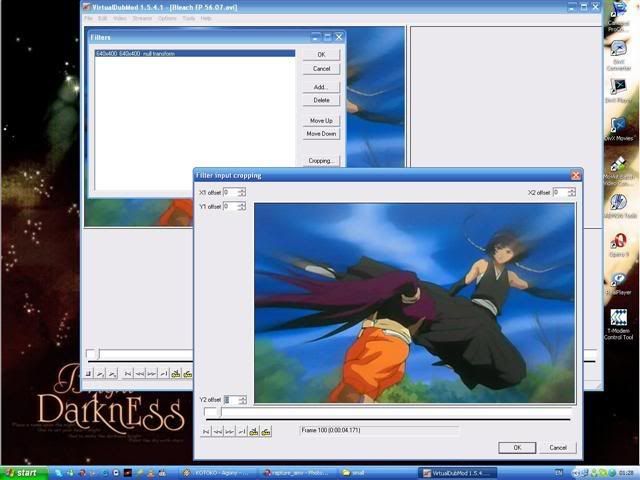Increase X1 offset with up arrow
The height and width of the screenshot is (480, 640).
click(x=242, y=190)
